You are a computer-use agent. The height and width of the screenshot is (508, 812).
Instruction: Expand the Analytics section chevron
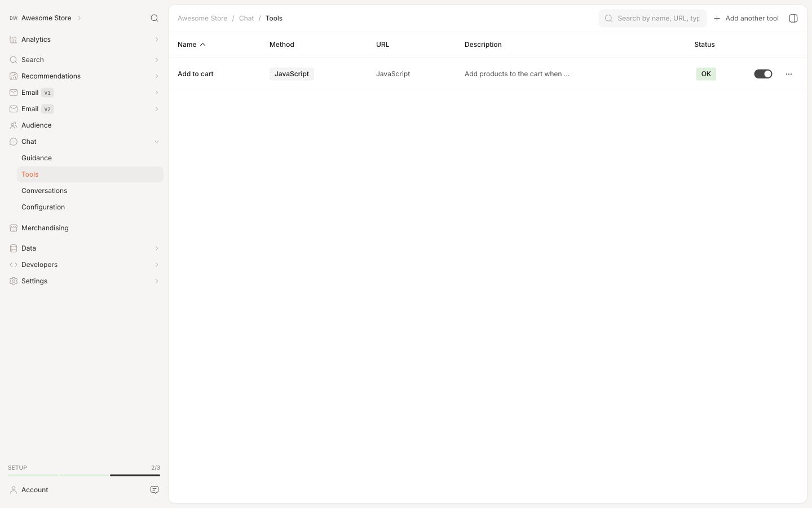(x=157, y=40)
